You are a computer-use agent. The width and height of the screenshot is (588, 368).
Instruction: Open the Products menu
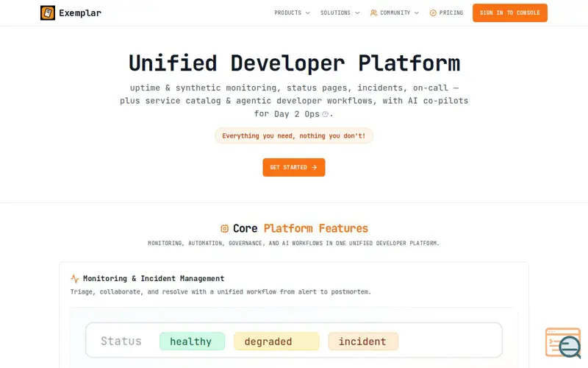pyautogui.click(x=292, y=13)
